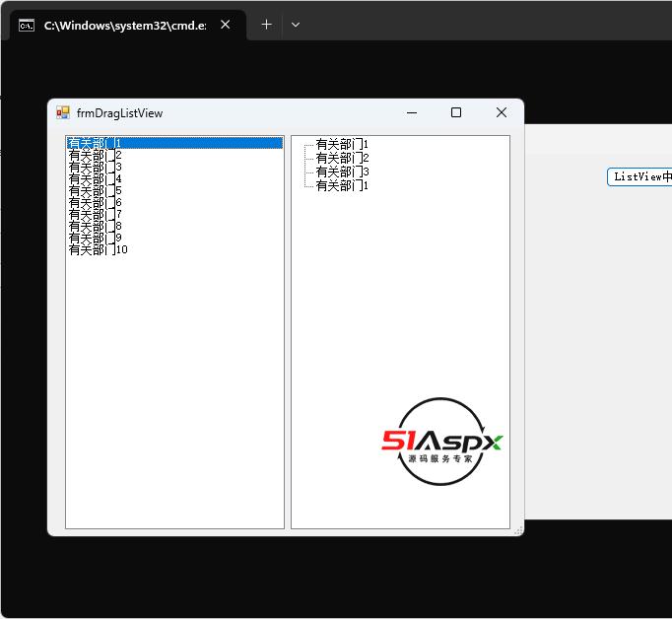Expand the terminal profile dropdown chevron
This screenshot has width=672, height=619.
click(x=295, y=25)
